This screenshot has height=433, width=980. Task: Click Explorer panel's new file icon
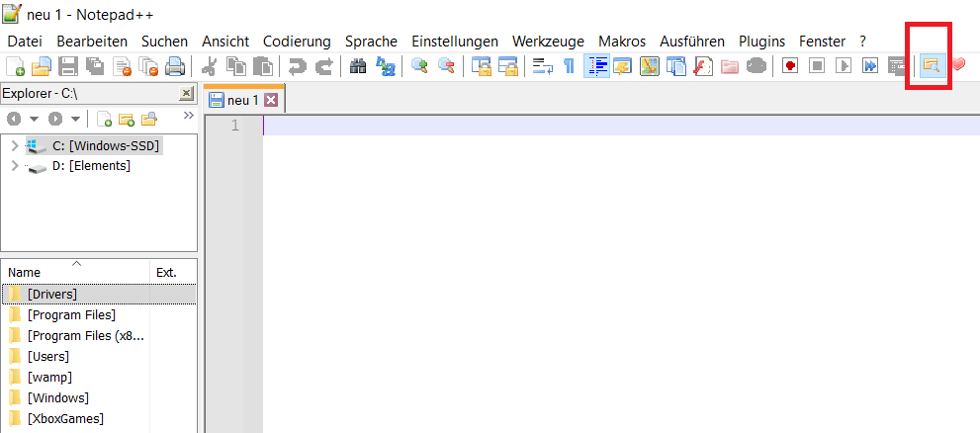[x=105, y=118]
